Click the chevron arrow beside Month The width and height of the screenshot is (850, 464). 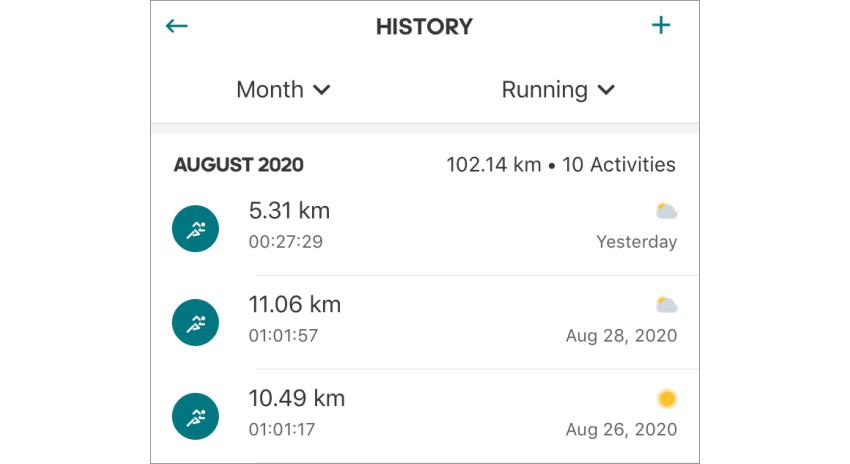click(322, 90)
